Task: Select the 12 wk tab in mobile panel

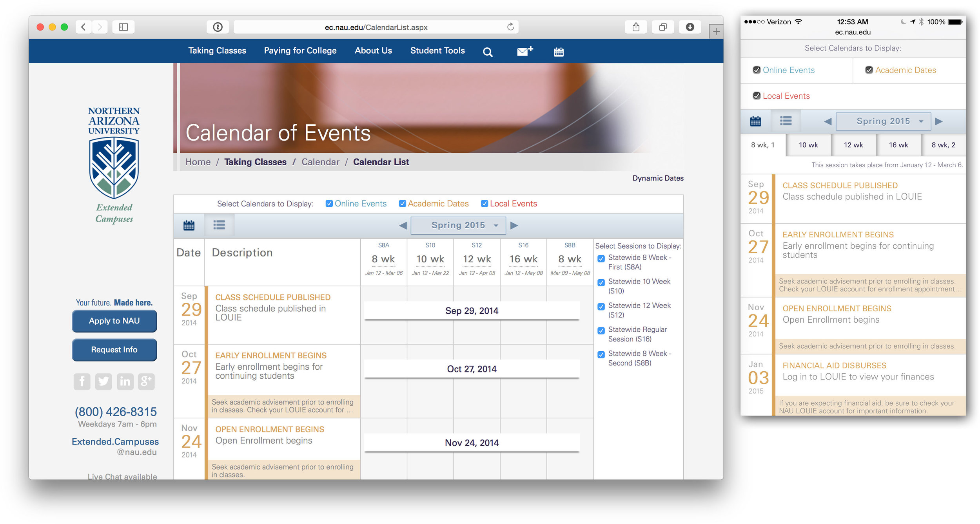Action: (853, 145)
